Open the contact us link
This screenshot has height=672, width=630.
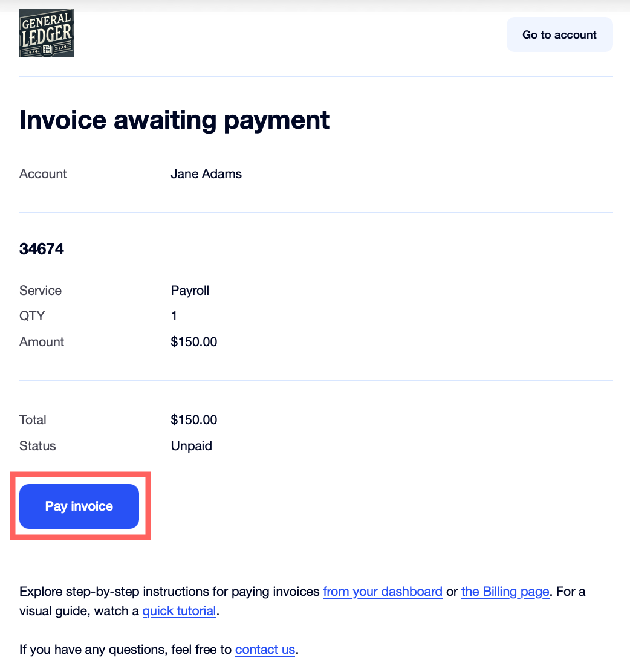pos(265,650)
